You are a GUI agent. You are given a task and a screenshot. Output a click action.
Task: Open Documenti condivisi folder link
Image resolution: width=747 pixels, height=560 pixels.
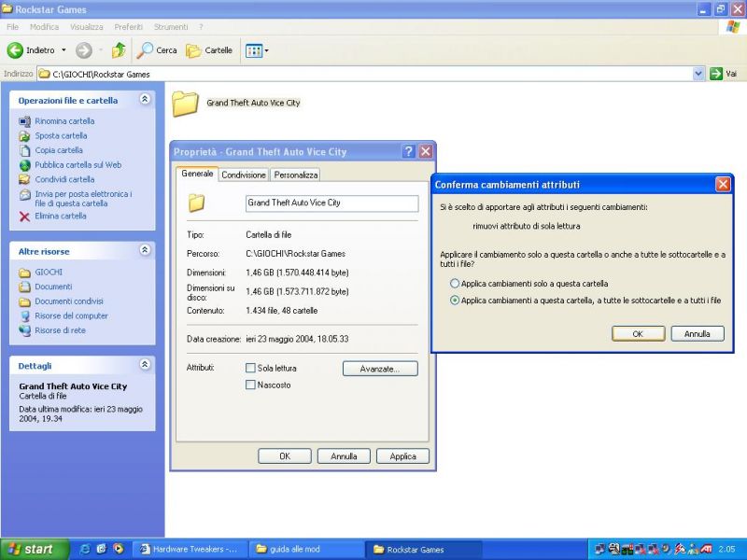pyautogui.click(x=68, y=301)
